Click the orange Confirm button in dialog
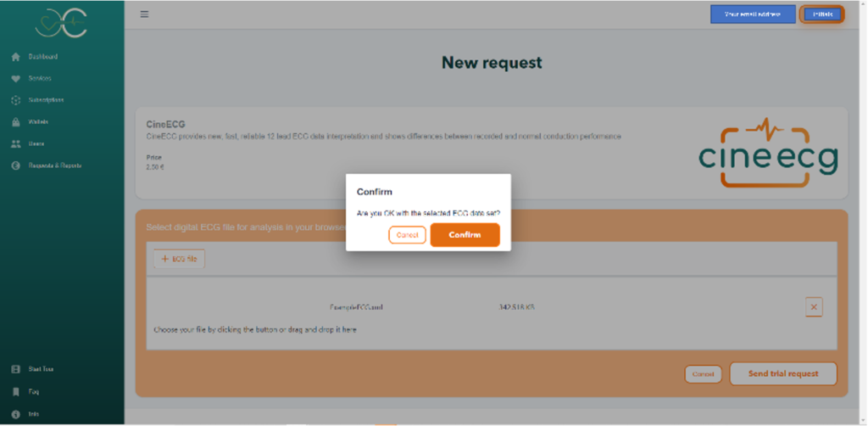Screen dimensions: 868x426 465,235
